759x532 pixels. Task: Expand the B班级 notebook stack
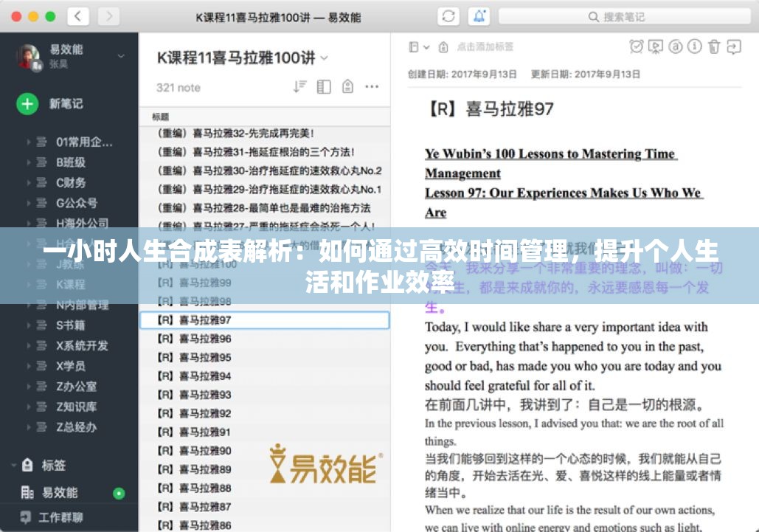coord(29,162)
